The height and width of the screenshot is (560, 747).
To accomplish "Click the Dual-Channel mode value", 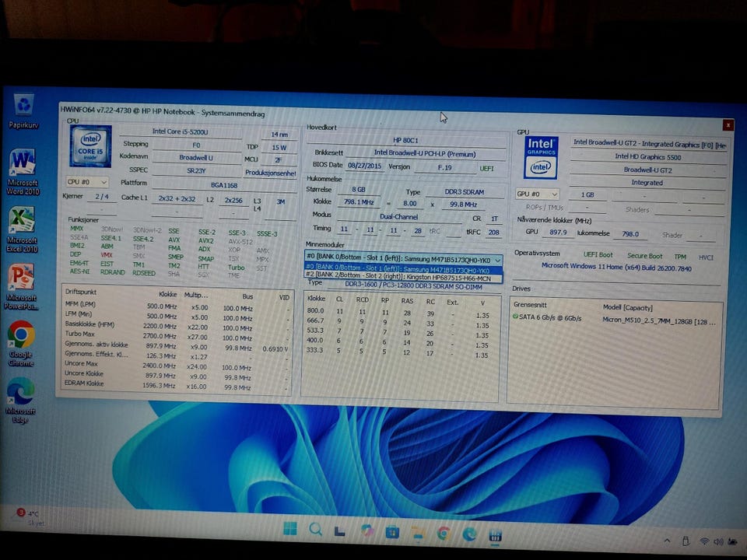I will 398,217.
